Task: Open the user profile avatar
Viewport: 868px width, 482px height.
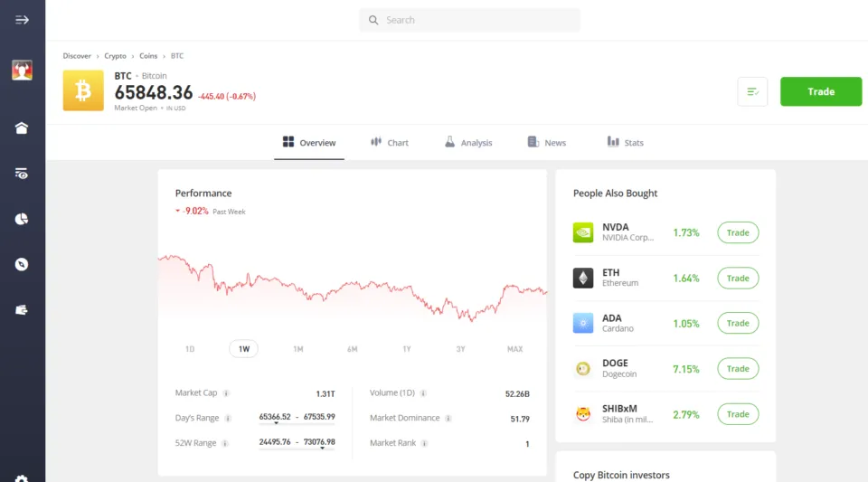Action: (22, 71)
